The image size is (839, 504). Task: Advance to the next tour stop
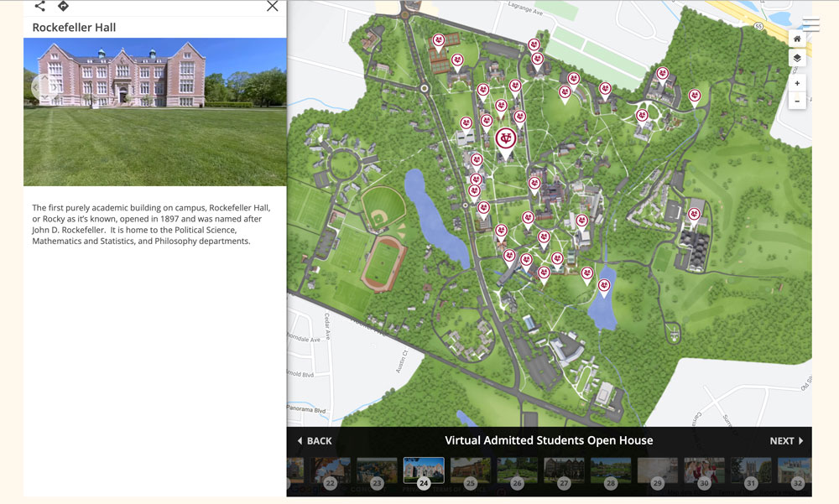tap(787, 441)
